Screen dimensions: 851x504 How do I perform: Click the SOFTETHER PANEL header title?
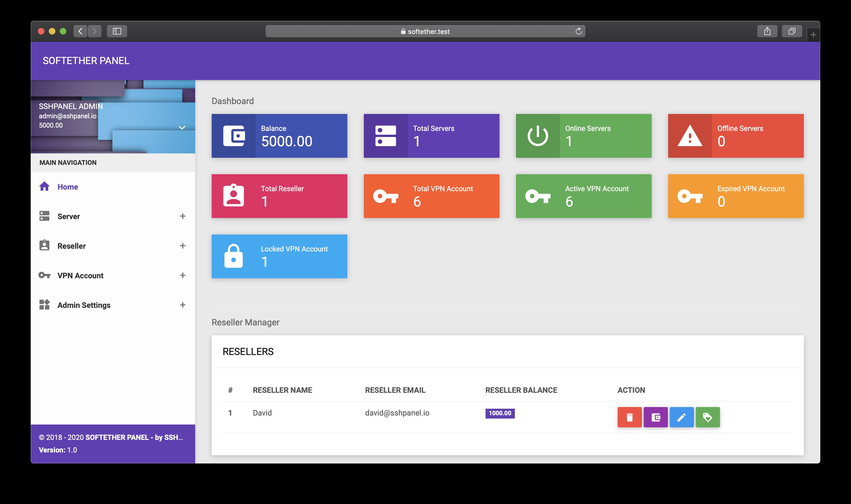click(x=86, y=61)
